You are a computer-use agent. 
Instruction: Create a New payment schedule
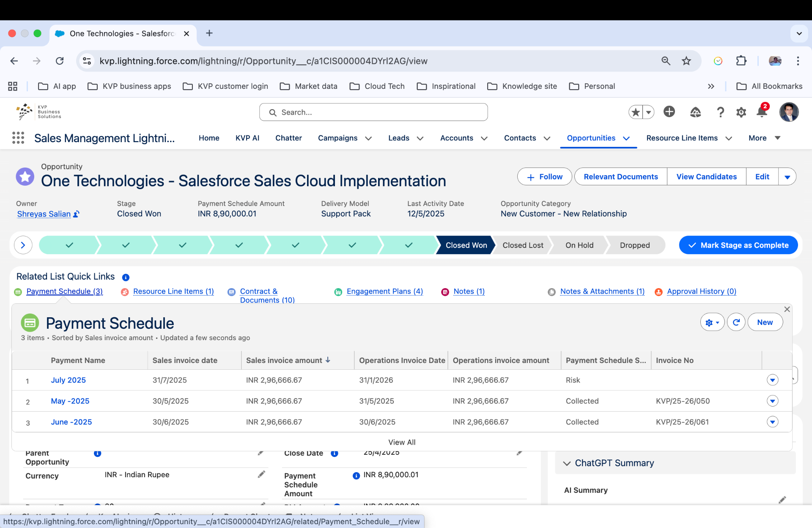coord(765,322)
